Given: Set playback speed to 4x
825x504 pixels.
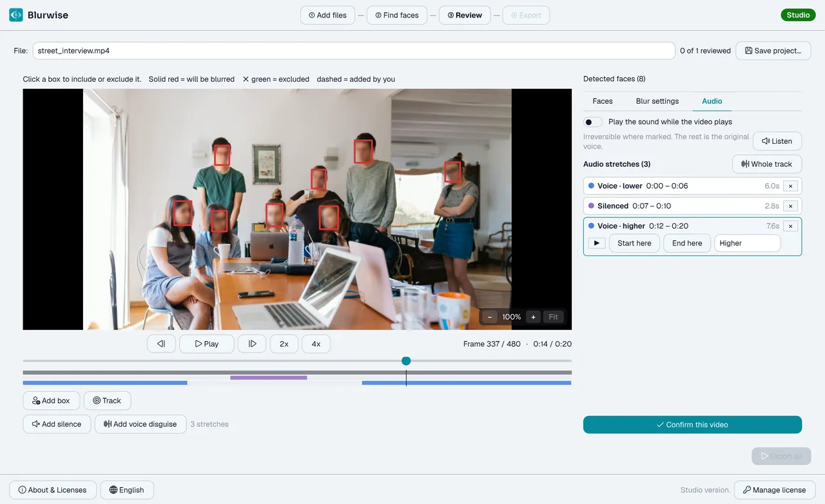Looking at the screenshot, I should point(316,344).
